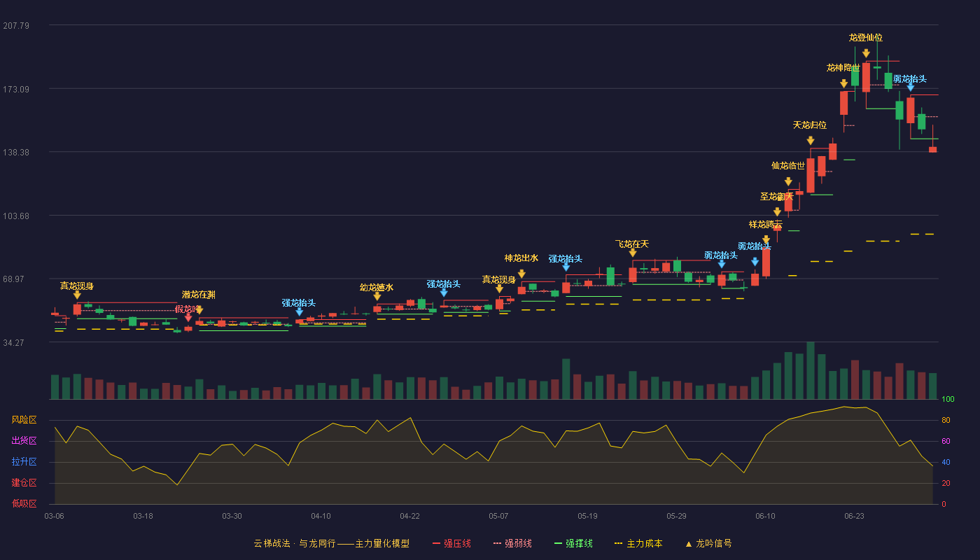
Task: Select the 龙神降世 signal label
Action: pyautogui.click(x=843, y=68)
